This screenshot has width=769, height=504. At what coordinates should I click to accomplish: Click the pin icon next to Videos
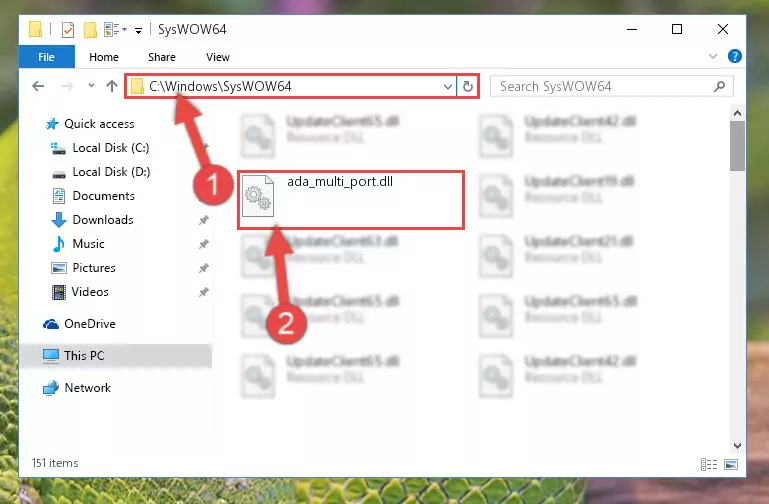(x=204, y=292)
